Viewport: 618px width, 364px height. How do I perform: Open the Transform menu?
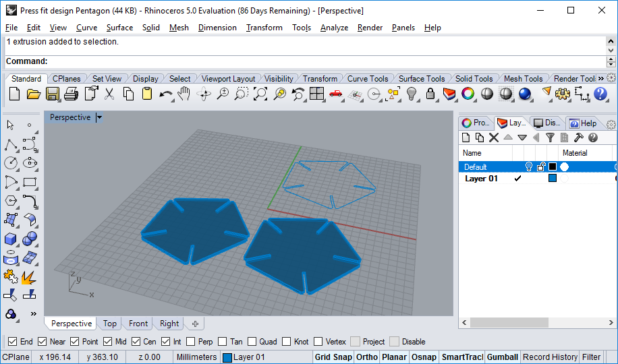pos(264,28)
